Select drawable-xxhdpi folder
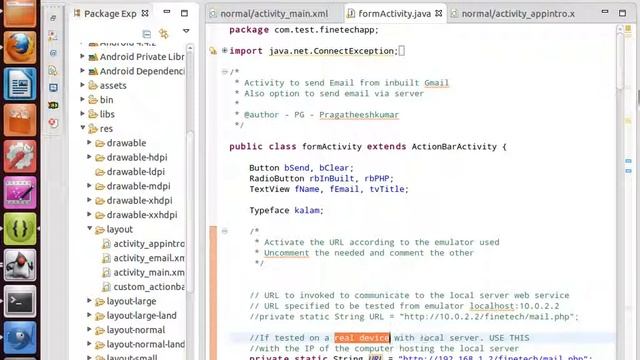 142,215
